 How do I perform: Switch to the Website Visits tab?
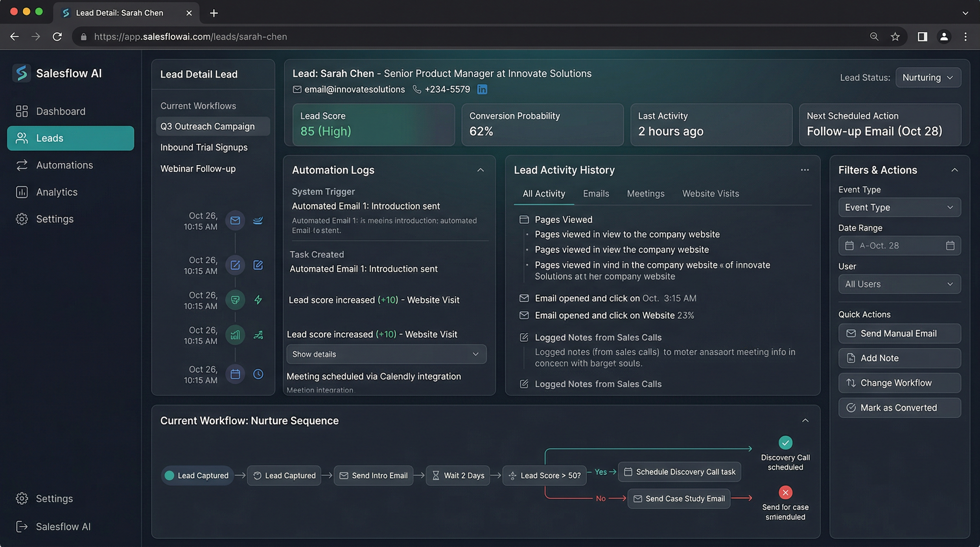(710, 194)
